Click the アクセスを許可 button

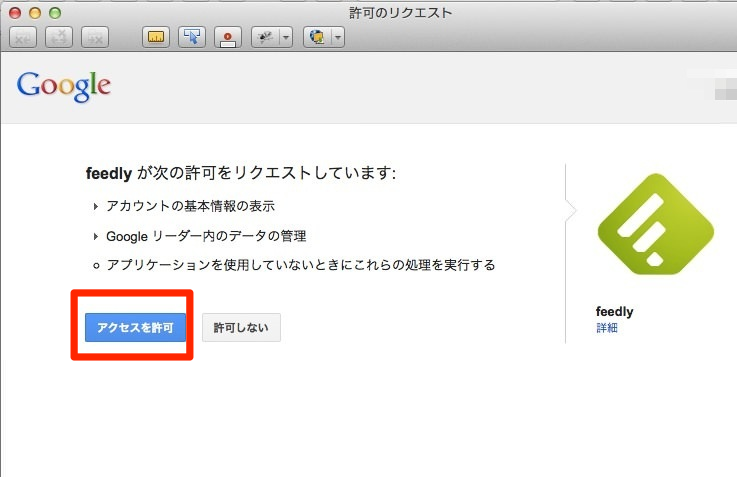click(x=135, y=328)
